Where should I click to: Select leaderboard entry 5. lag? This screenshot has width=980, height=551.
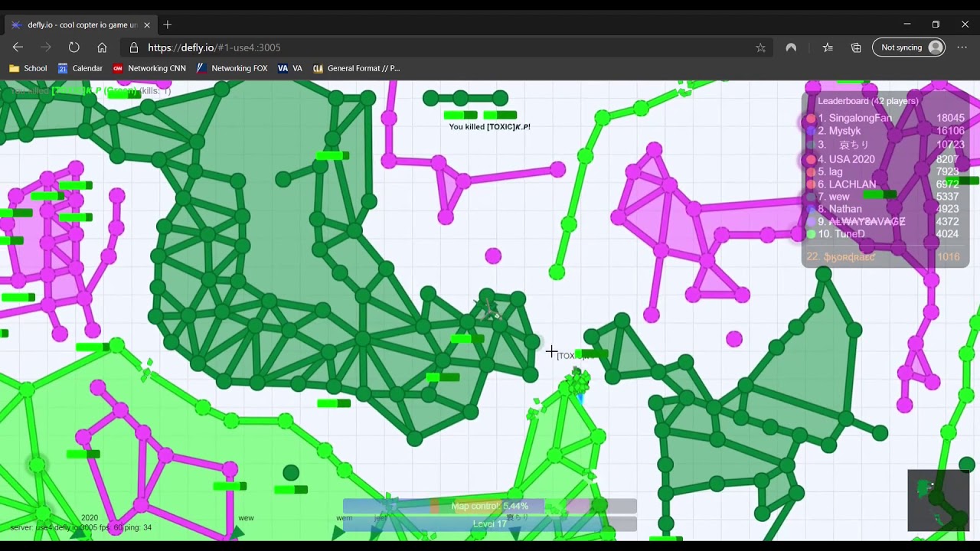point(885,171)
